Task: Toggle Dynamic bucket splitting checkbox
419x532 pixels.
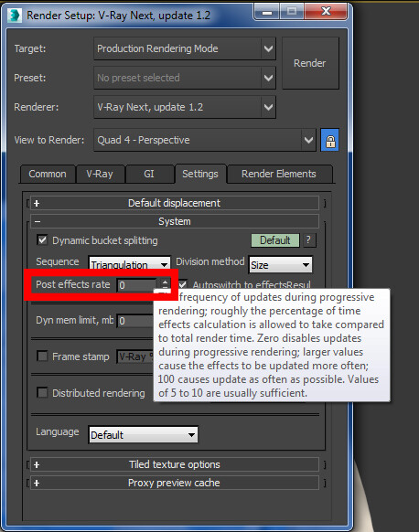Action: pyautogui.click(x=42, y=240)
